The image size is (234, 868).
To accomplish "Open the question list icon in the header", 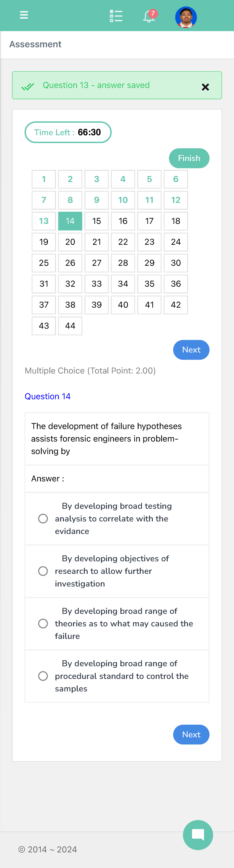I will point(116,16).
